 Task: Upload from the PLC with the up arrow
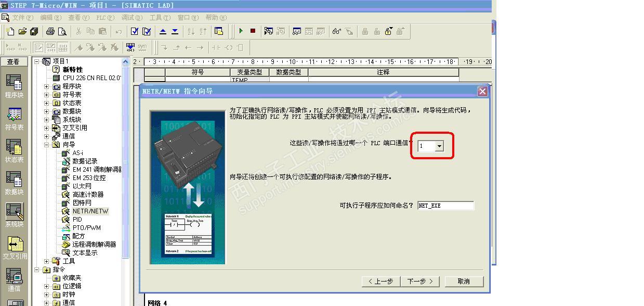click(x=163, y=31)
